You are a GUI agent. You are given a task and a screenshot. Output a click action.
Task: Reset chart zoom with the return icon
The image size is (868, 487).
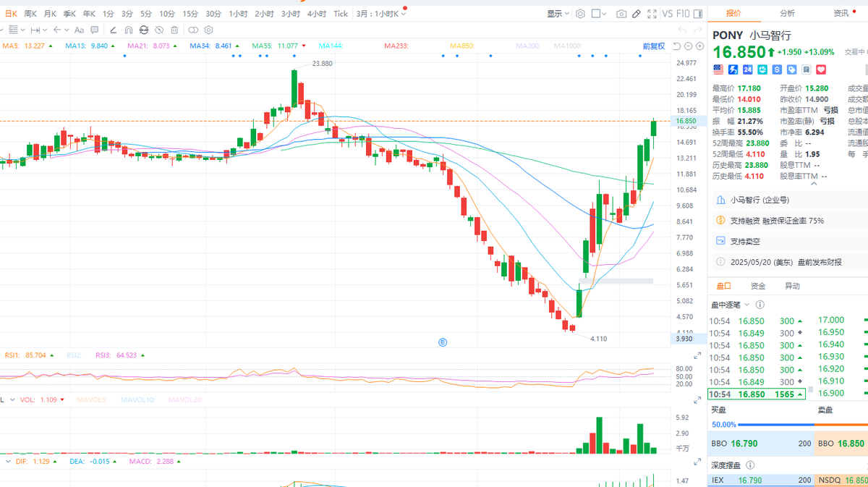click(x=676, y=46)
